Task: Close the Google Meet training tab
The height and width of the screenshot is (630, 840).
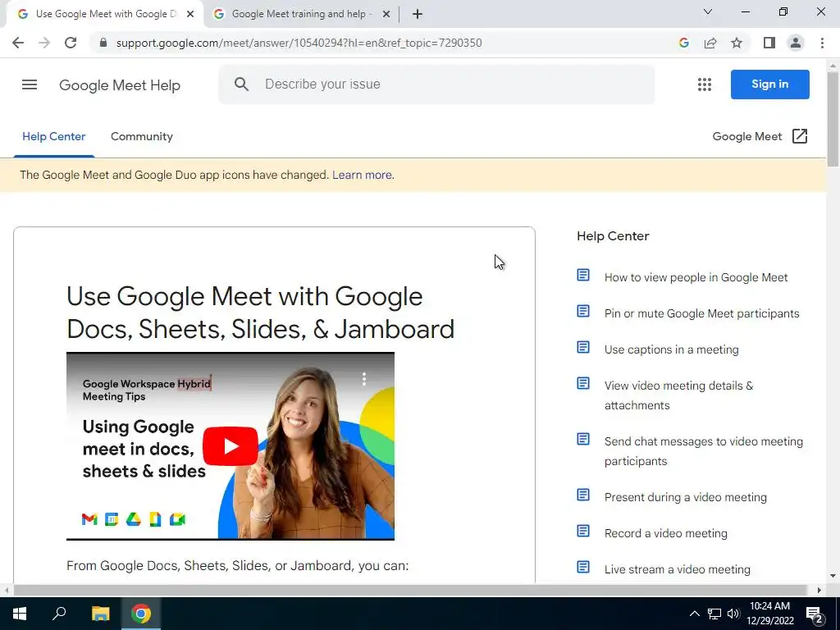Action: click(x=386, y=15)
